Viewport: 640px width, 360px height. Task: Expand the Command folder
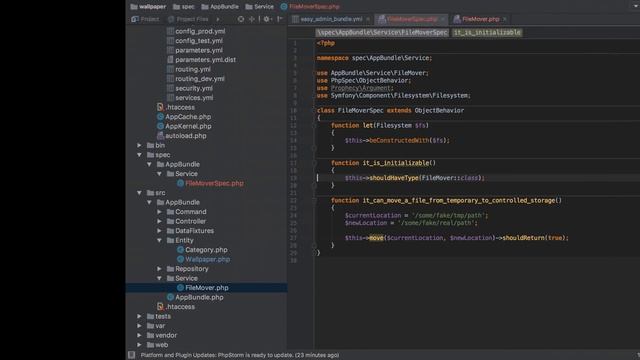click(x=160, y=212)
